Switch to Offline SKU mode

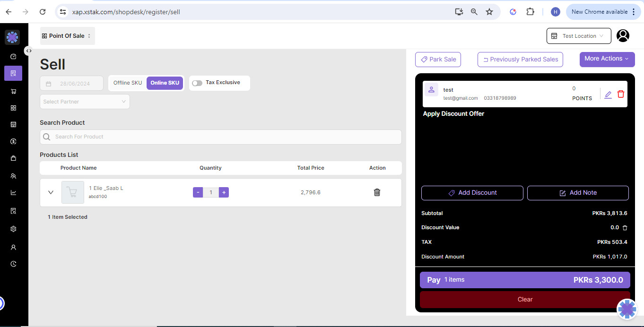click(x=128, y=83)
